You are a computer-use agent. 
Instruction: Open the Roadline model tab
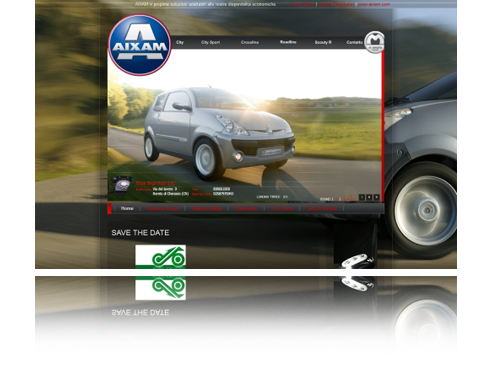pos(288,42)
